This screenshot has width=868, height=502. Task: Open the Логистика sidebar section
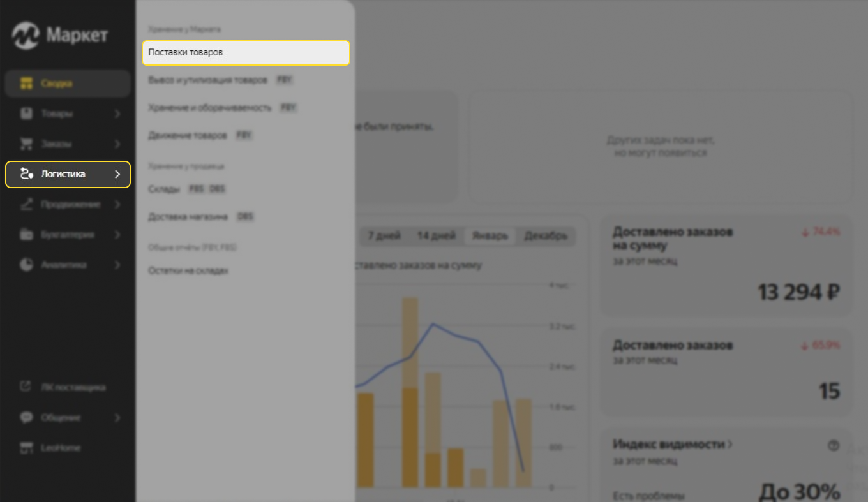click(x=68, y=174)
